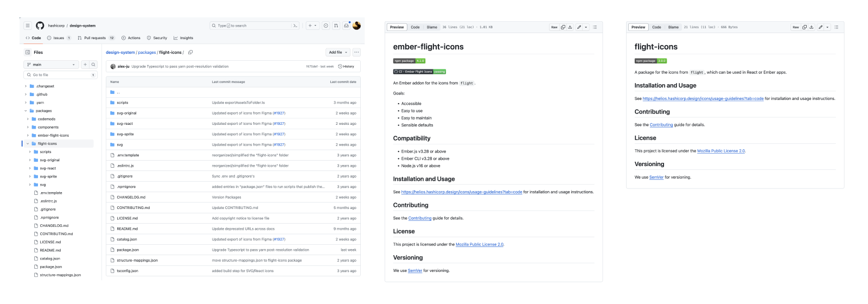This screenshot has width=868, height=304.
Task: Open edit options dropdown in flight-icons README
Action: 827,27
